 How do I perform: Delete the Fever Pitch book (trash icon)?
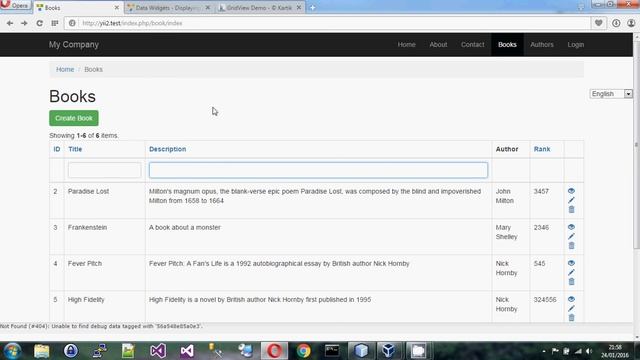click(x=571, y=282)
